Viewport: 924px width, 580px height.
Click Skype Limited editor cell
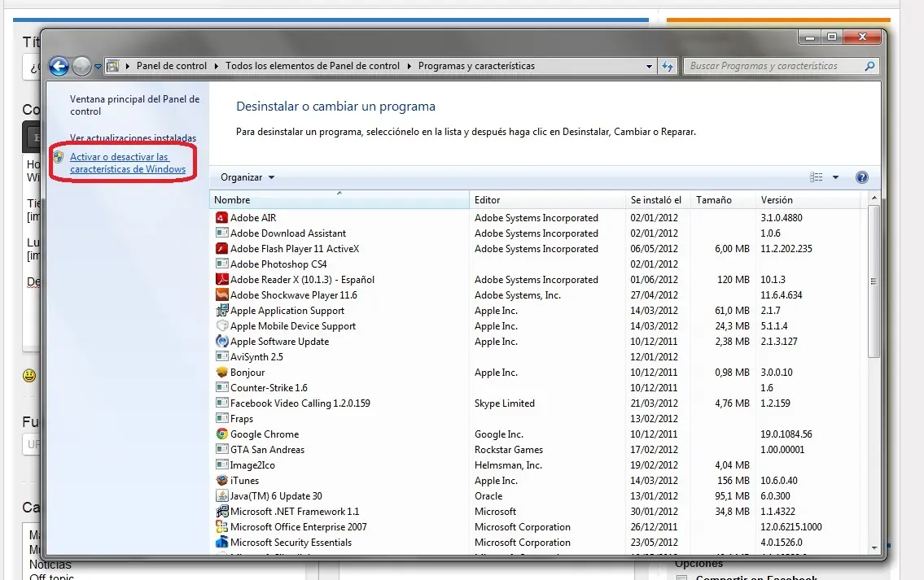click(x=505, y=403)
